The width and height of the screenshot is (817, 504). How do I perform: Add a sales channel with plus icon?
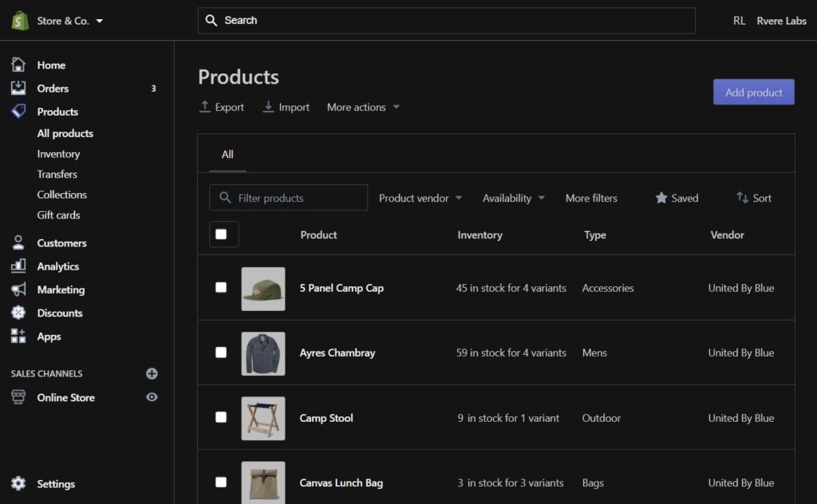pyautogui.click(x=152, y=373)
